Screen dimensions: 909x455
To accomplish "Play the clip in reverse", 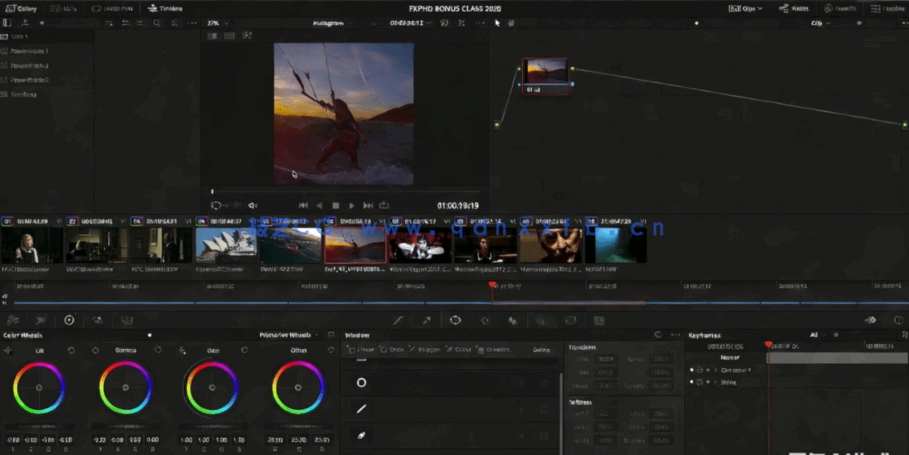I will pos(319,205).
